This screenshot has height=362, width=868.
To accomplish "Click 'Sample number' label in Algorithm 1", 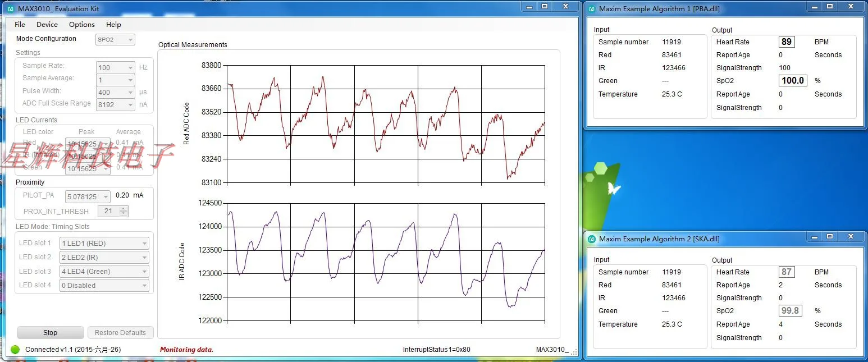I will coord(623,42).
